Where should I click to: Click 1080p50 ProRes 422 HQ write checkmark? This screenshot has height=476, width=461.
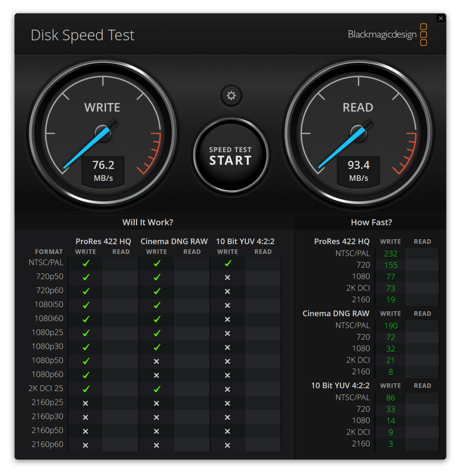click(x=86, y=361)
